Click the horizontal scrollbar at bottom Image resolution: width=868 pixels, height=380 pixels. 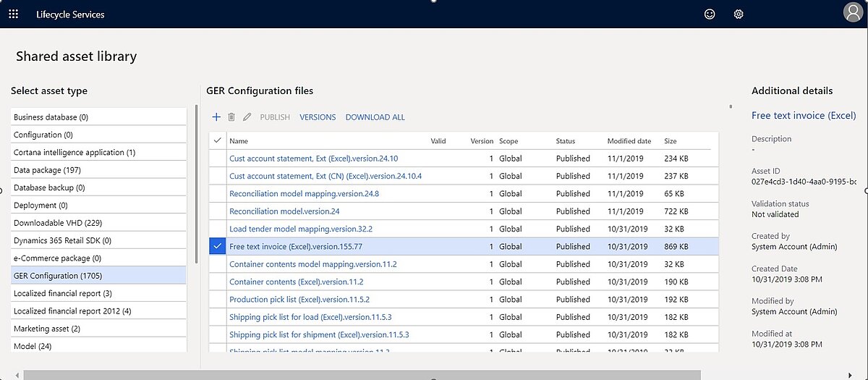(x=362, y=375)
